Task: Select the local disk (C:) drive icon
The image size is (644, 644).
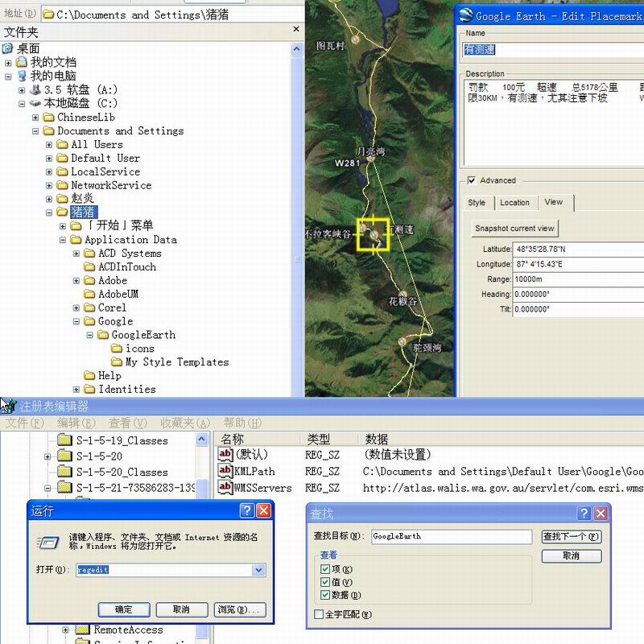Action: (x=35, y=103)
